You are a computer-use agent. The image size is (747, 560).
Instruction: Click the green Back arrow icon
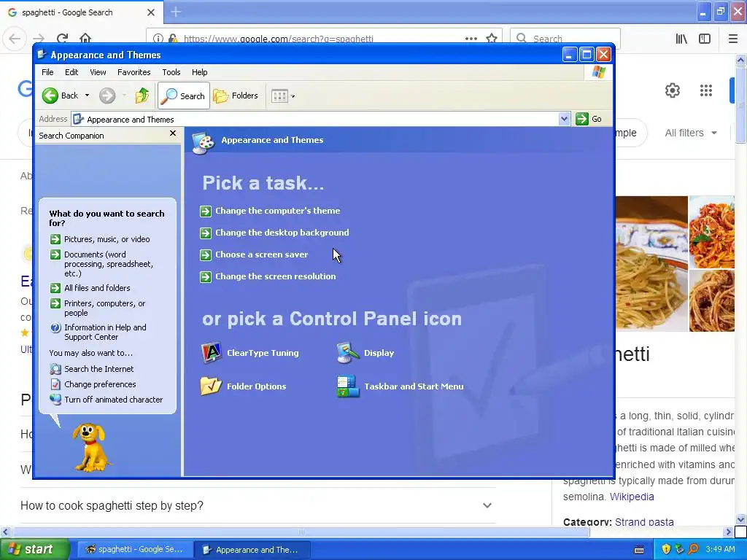(x=50, y=96)
